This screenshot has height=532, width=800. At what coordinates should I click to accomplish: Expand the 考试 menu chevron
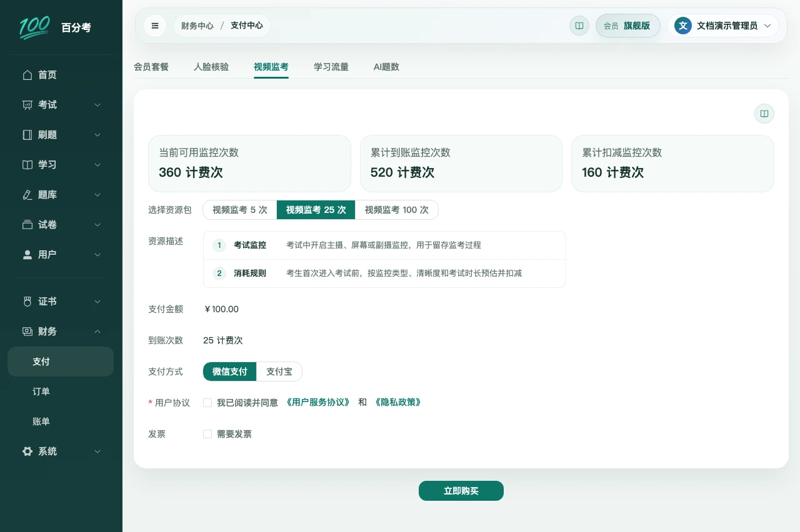[x=97, y=105]
